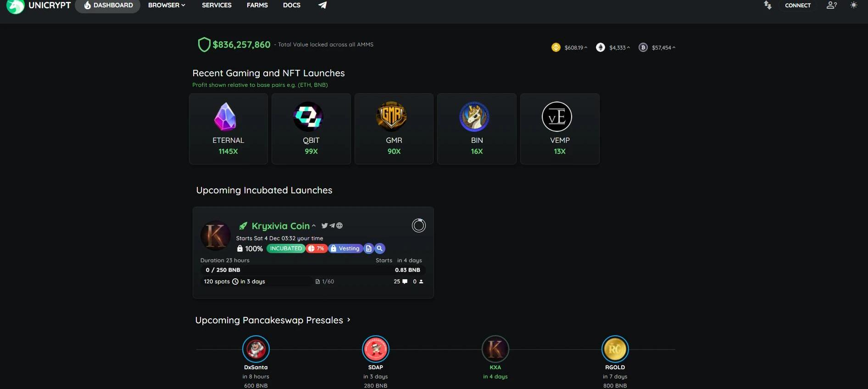Click the blue magnifier badge on Kryxivia
Screen dimensions: 868x389
click(x=379, y=248)
